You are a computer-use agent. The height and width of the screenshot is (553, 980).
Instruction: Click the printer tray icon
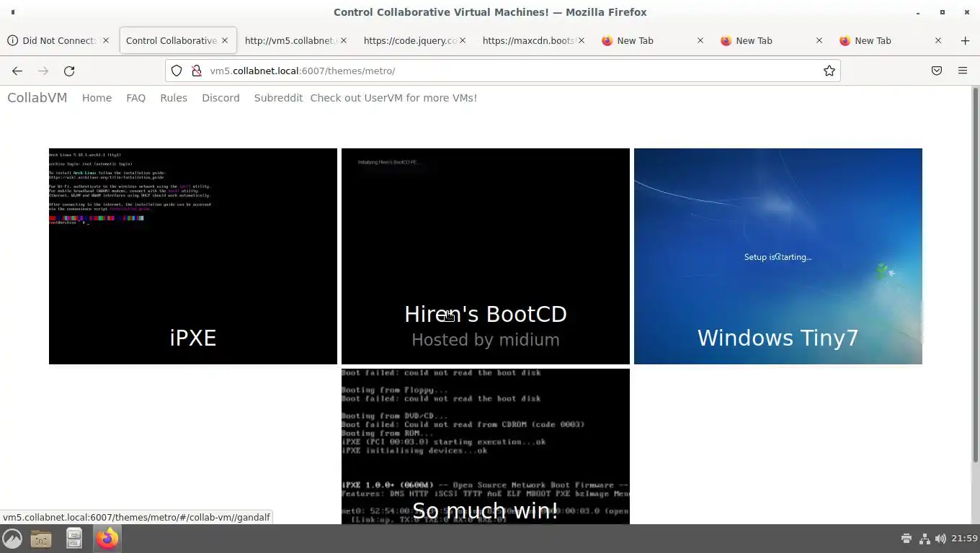point(906,539)
